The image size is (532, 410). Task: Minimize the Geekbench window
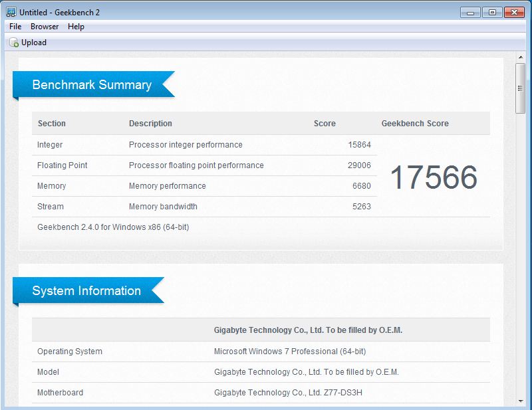pyautogui.click(x=470, y=13)
